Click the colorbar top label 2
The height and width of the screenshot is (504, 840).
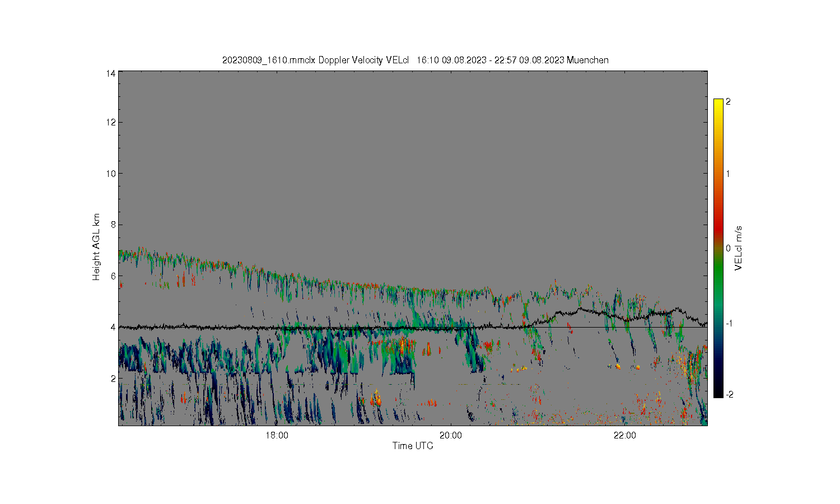729,102
